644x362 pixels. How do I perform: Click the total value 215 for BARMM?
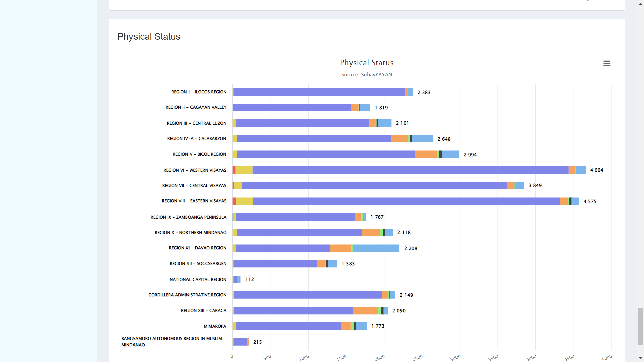pos(257,342)
